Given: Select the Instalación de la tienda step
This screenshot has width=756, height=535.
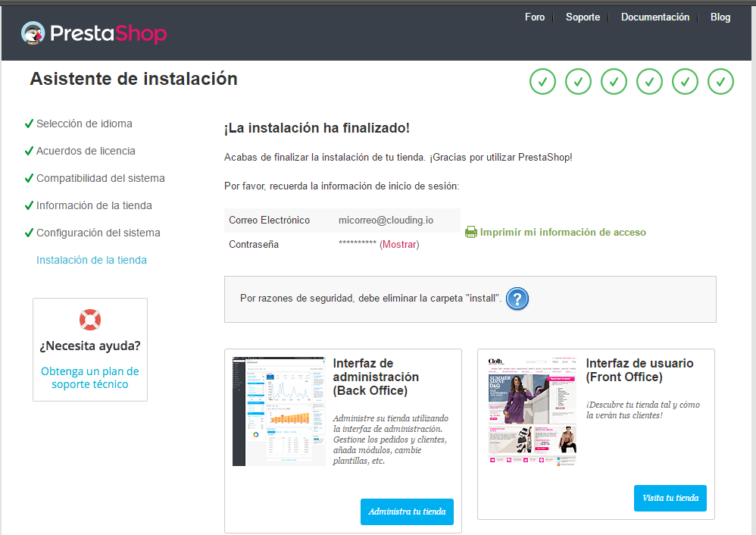Looking at the screenshot, I should 92,260.
